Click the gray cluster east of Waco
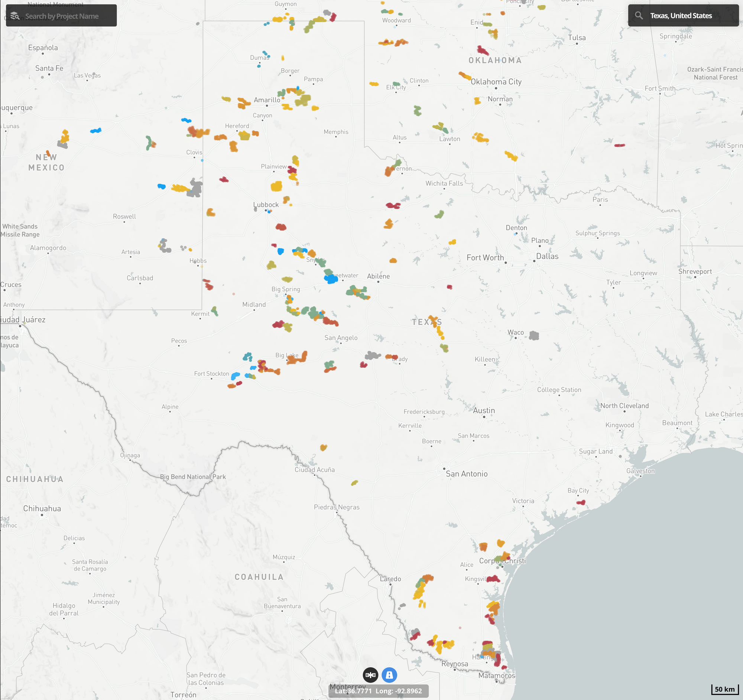The width and height of the screenshot is (743, 700). [x=534, y=335]
